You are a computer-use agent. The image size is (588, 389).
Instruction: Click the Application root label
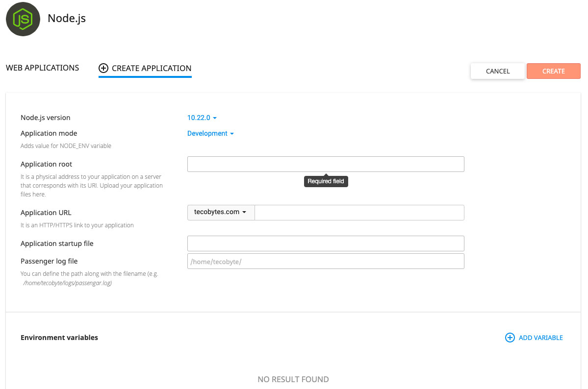46,164
